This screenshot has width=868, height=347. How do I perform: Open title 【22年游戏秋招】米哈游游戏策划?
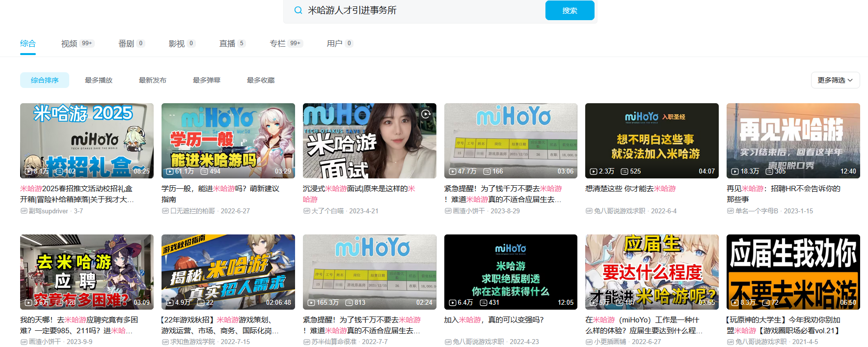220,325
